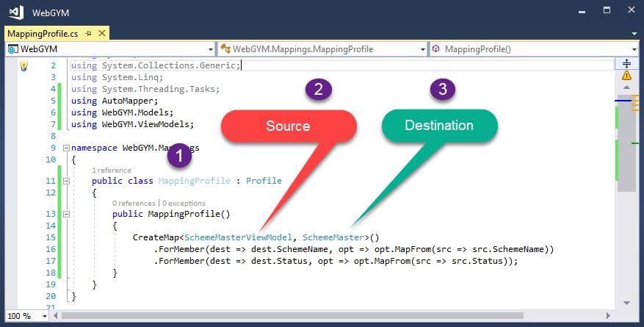Click the Visual Studio logo icon
This screenshot has height=327, width=644.
point(16,12)
